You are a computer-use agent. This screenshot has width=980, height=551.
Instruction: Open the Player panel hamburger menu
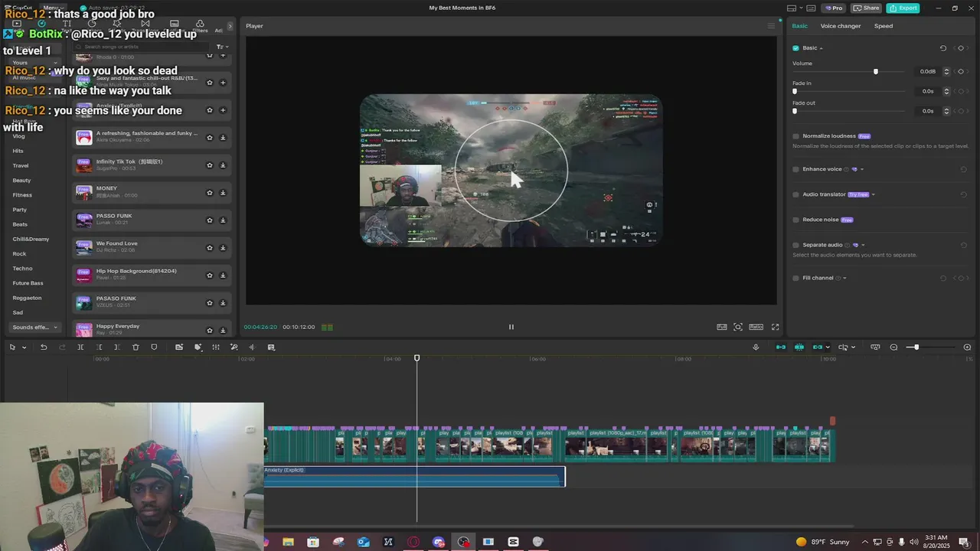[x=771, y=26]
